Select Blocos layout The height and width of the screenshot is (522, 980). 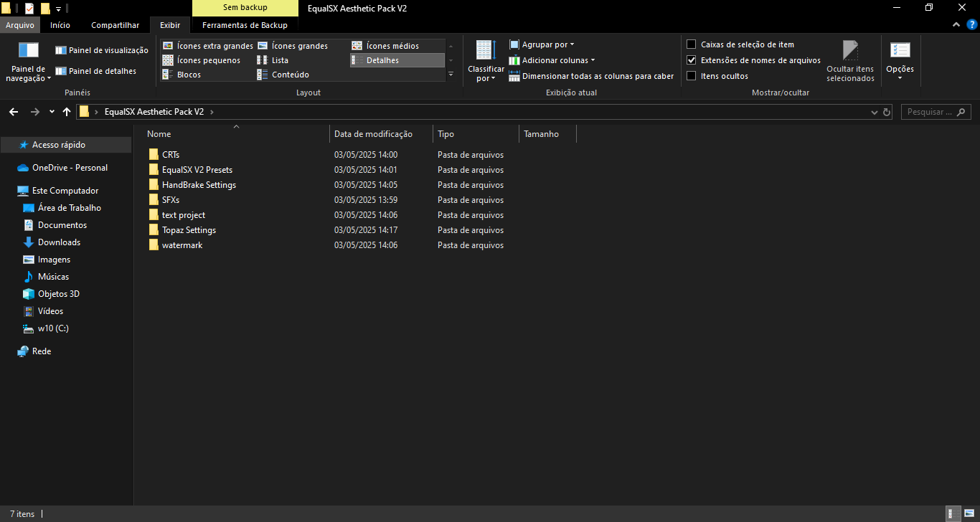[182, 75]
